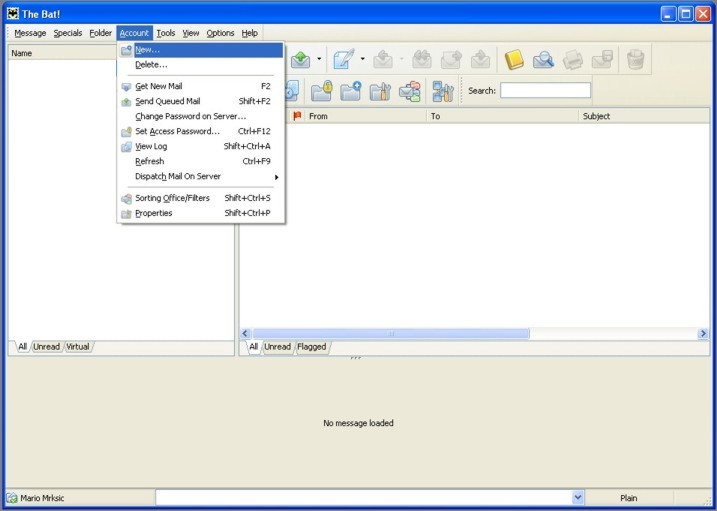Click the greyed reply toolbar icon

[383, 59]
